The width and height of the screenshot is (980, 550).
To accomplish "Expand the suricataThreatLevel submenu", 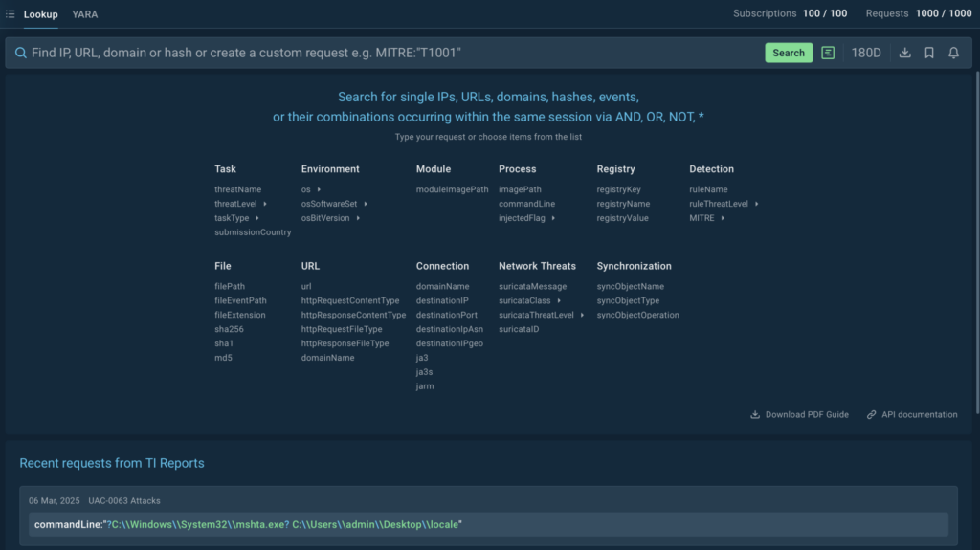I will [582, 315].
